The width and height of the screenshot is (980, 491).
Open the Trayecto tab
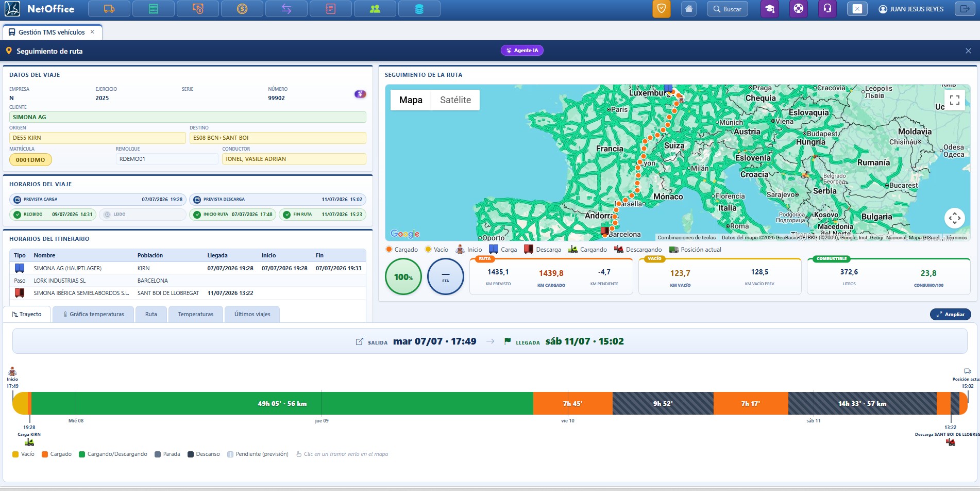pos(27,314)
